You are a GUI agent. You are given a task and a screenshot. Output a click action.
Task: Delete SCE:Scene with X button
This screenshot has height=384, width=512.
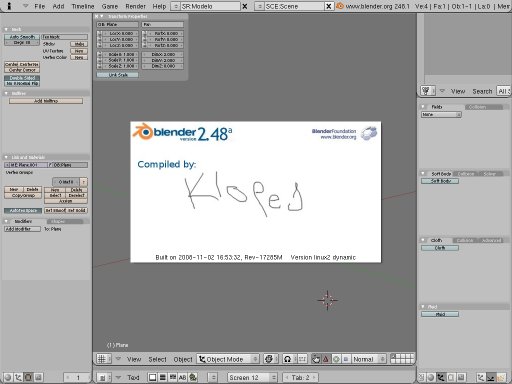coord(329,6)
